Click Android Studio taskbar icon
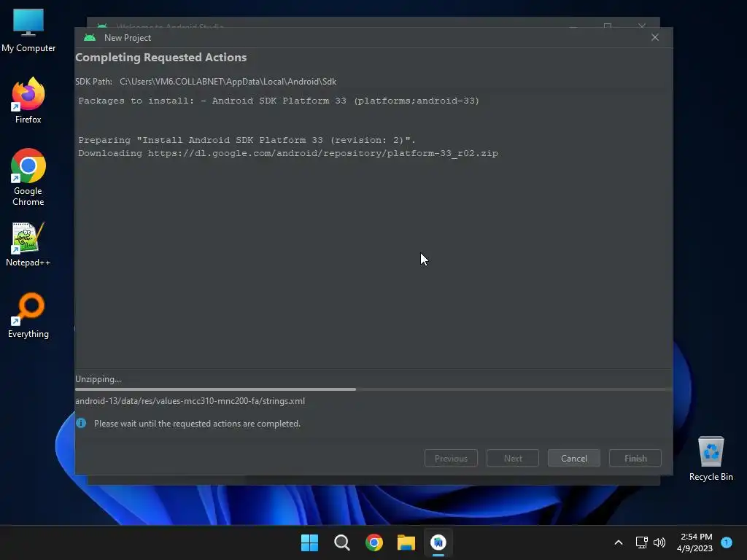747x560 pixels. (x=438, y=542)
